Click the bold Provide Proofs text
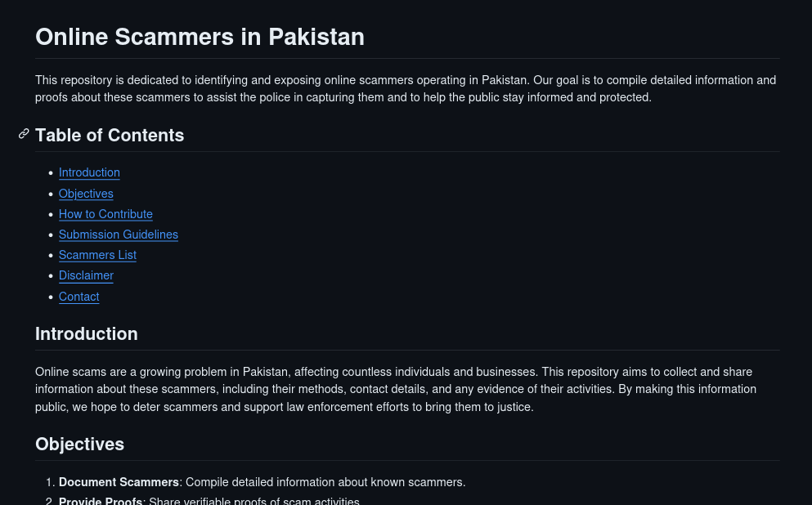 101,501
